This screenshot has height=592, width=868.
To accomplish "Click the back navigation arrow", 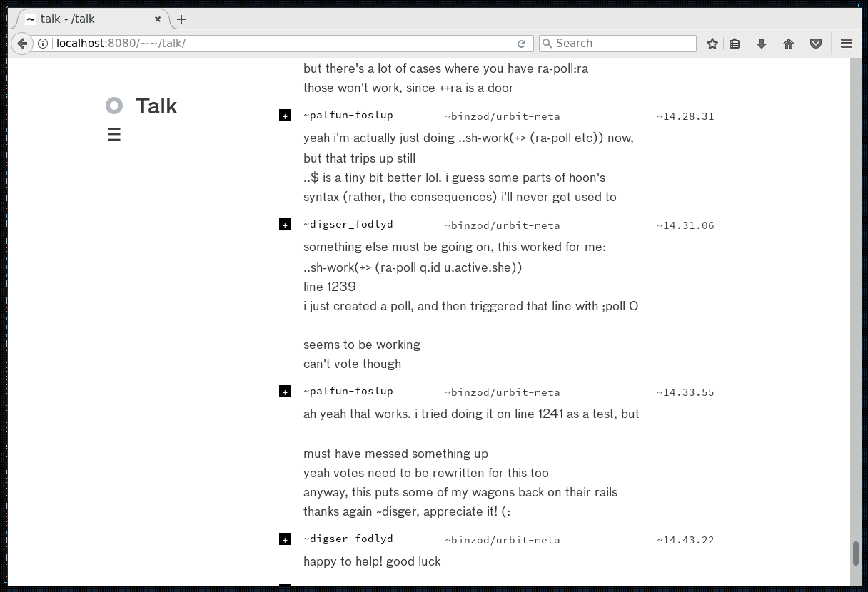I will [x=22, y=44].
